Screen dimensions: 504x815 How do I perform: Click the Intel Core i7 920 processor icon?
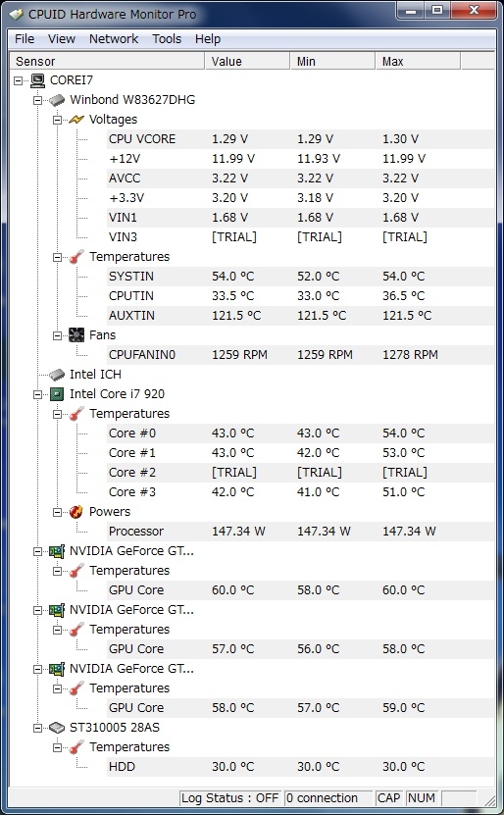(x=57, y=394)
